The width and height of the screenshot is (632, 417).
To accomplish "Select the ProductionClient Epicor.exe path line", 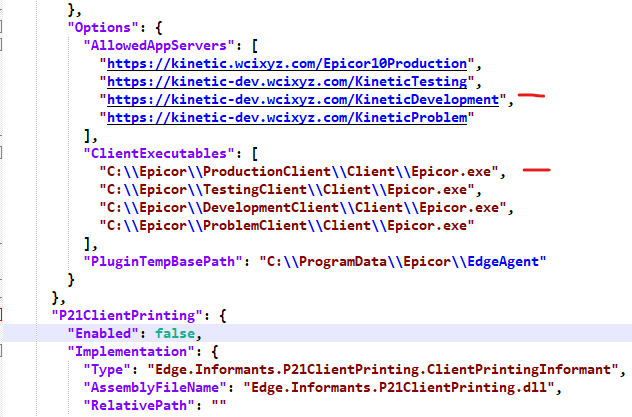I will click(x=299, y=172).
